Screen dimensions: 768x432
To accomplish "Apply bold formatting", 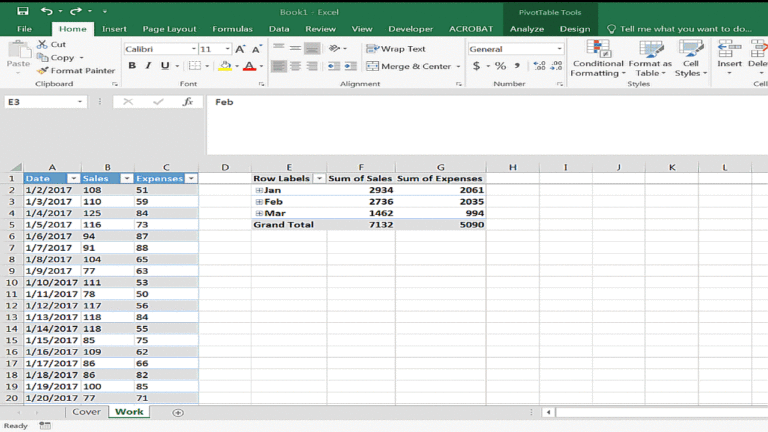I will pos(132,66).
